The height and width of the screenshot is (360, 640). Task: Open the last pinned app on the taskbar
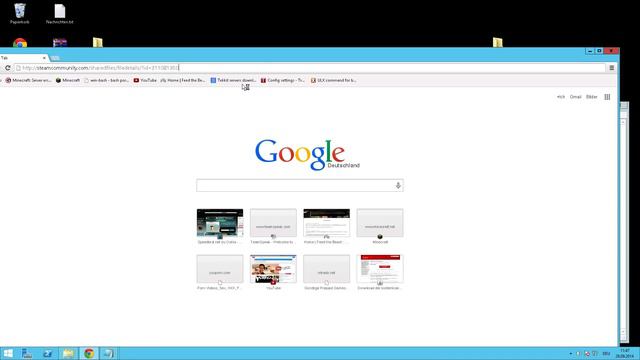click(x=109, y=353)
